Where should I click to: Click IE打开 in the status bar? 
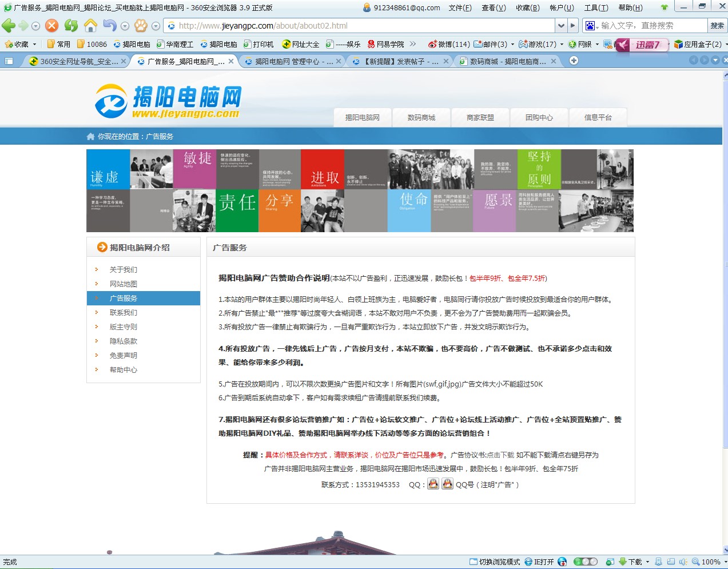[x=539, y=562]
